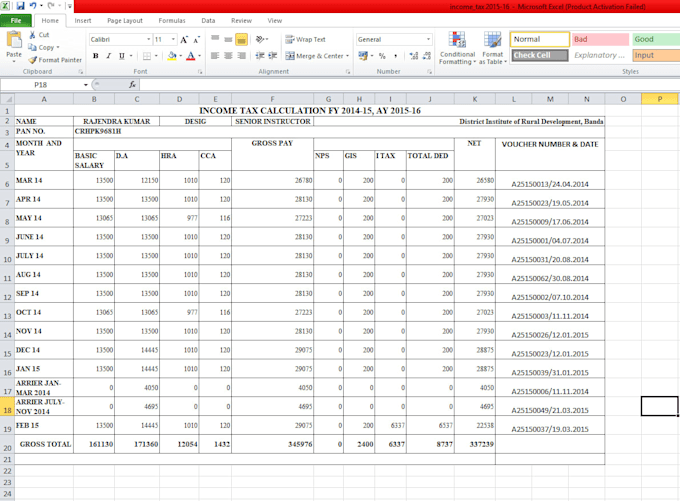This screenshot has width=680, height=501.
Task: Click the formula bar input
Action: 409,85
